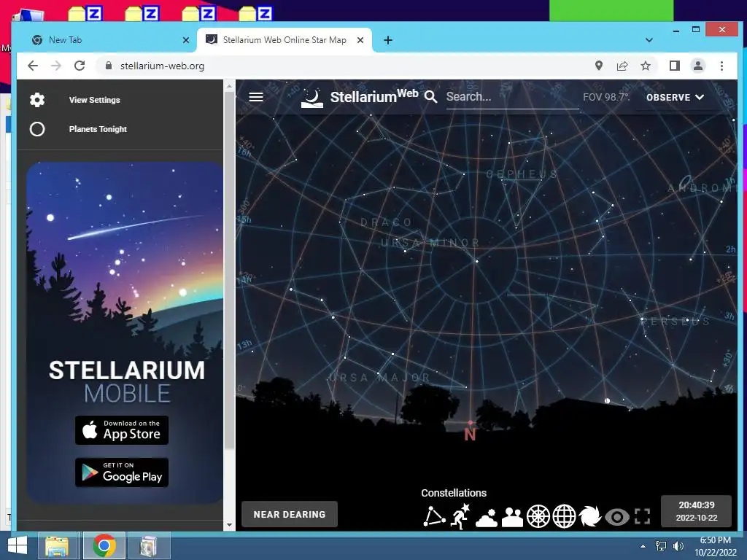Click the volume speaker tray icon
This screenshot has width=747, height=560.
tap(678, 546)
